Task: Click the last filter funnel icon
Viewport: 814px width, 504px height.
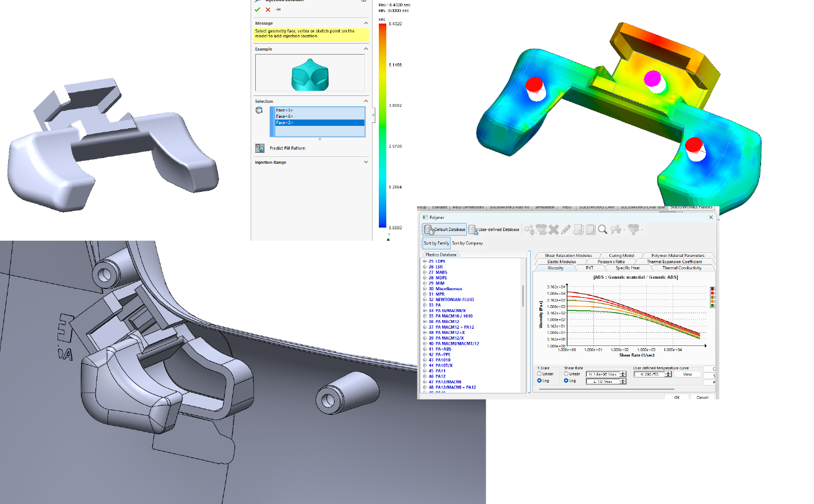Action: tap(633, 230)
